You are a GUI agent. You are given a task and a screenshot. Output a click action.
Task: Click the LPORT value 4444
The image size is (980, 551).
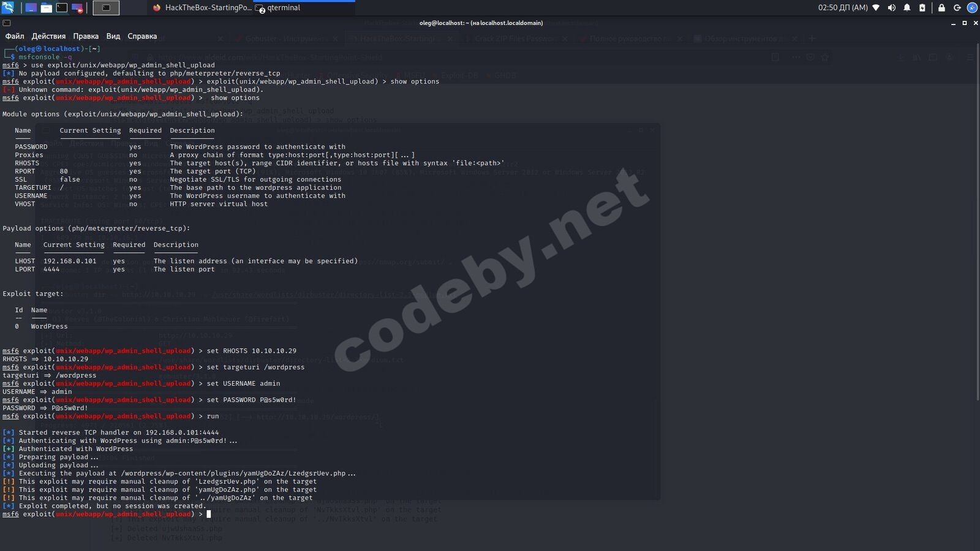click(51, 269)
